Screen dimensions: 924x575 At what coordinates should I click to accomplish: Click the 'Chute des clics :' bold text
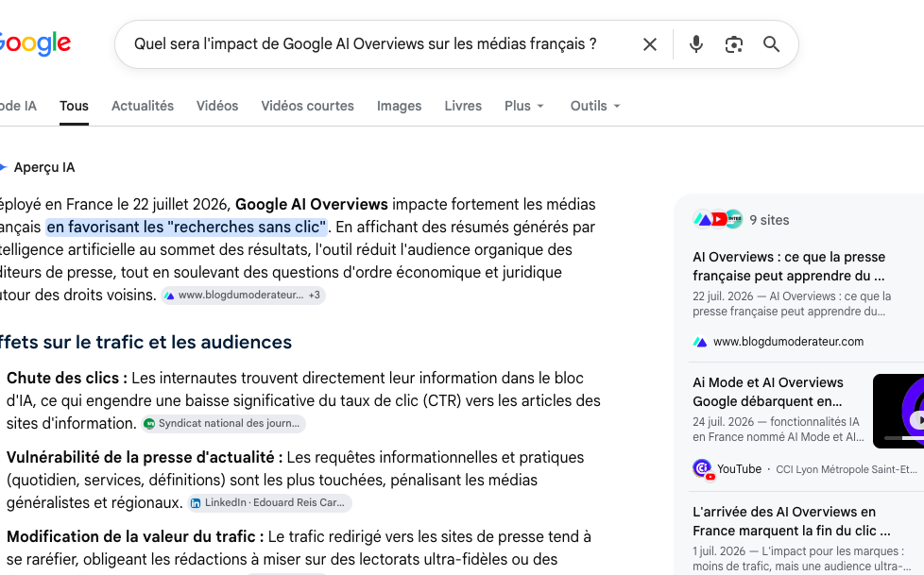(x=67, y=379)
